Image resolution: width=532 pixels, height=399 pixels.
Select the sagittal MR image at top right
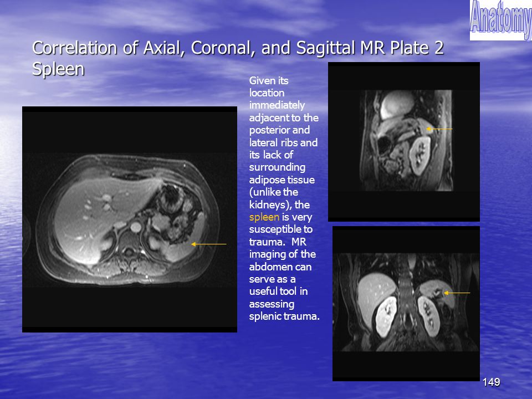404,142
